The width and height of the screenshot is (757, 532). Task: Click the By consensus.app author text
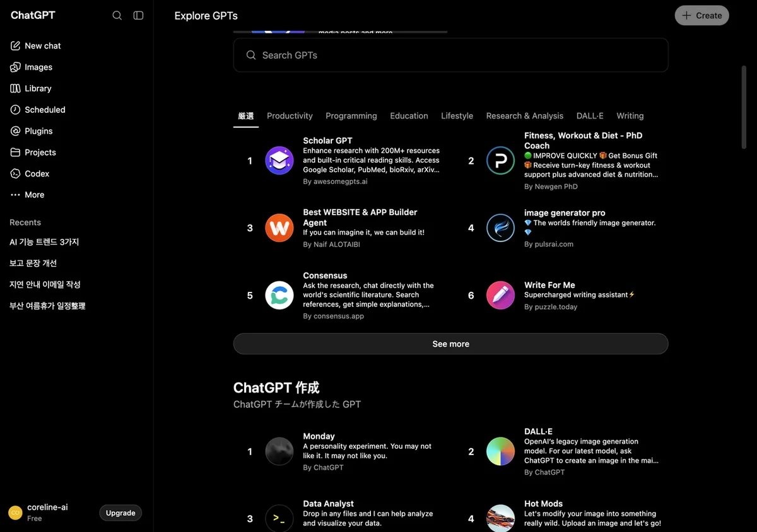coord(333,316)
